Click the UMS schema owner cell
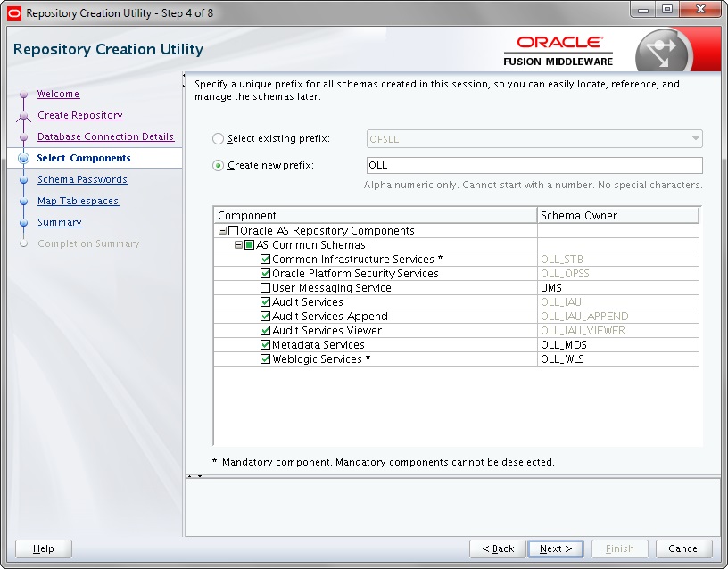This screenshot has height=569, width=728. [618, 288]
